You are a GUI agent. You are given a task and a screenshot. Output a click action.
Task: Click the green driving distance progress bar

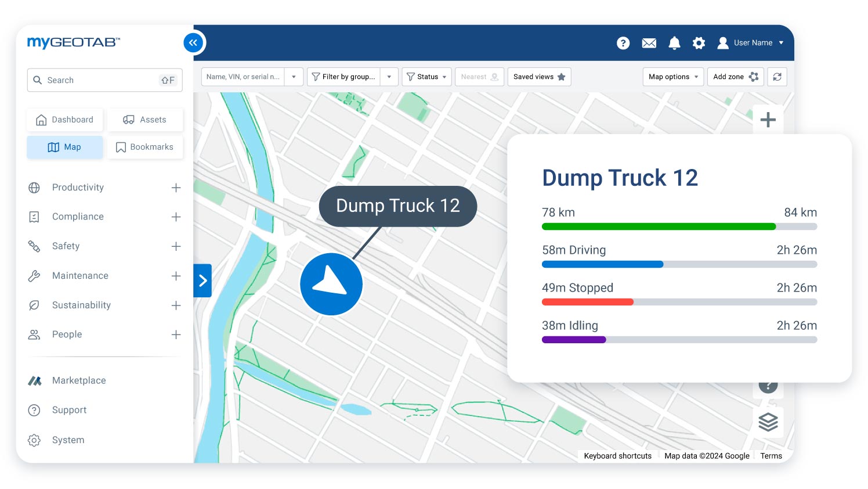[659, 226]
